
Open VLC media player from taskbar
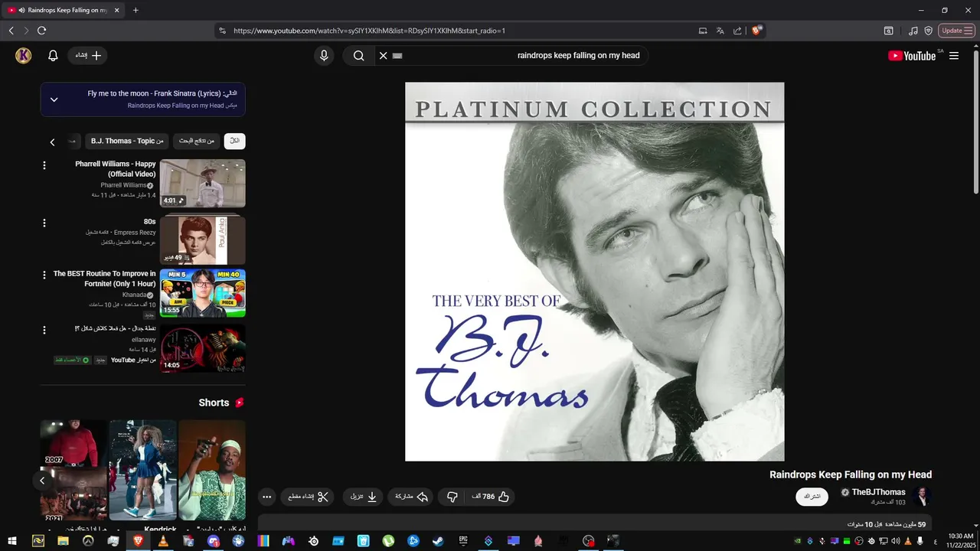(x=162, y=541)
